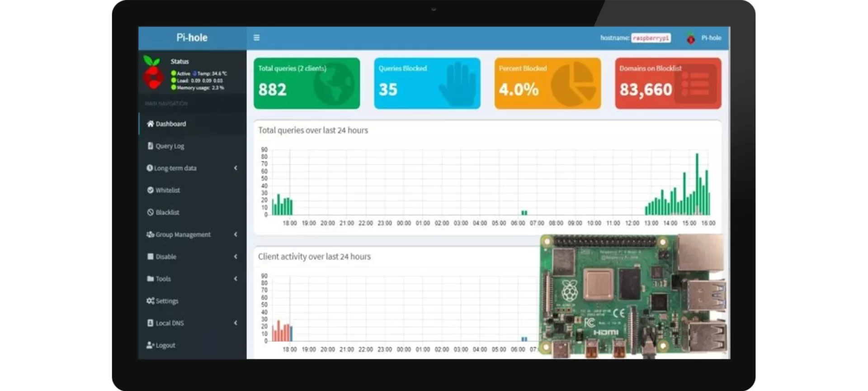Image resolution: width=868 pixels, height=391 pixels.
Task: Click the Query Log file icon
Action: click(x=150, y=146)
